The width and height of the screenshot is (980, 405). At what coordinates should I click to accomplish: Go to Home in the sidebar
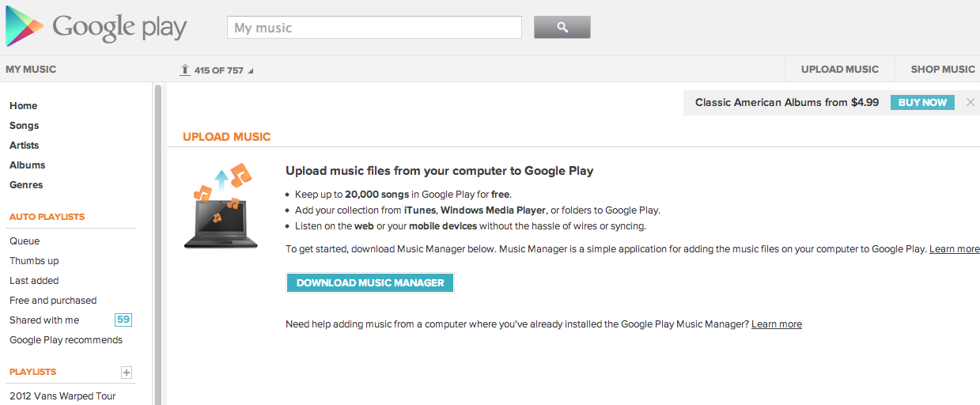click(x=24, y=106)
